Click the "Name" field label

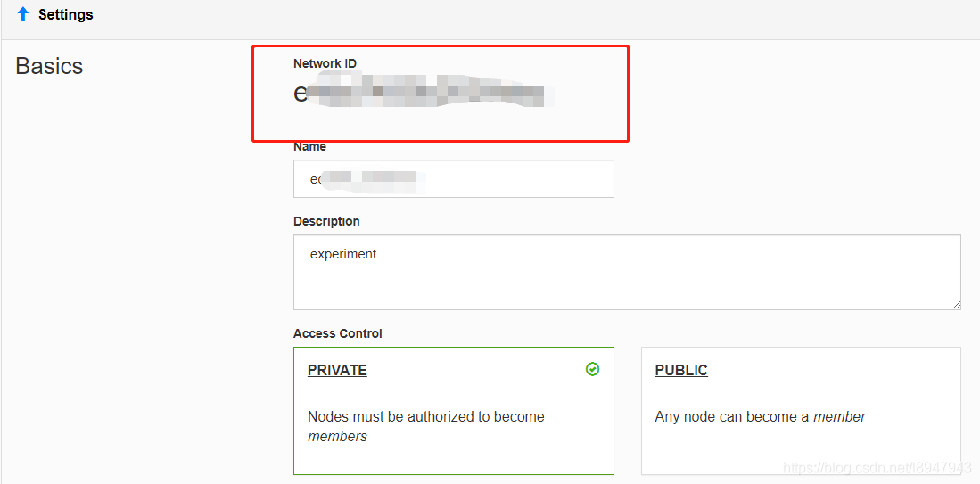pos(309,146)
